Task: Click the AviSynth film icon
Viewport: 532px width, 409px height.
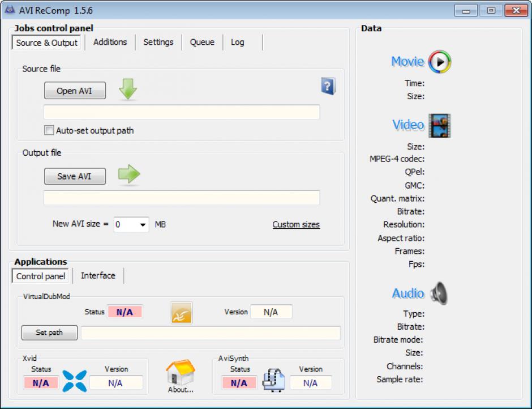Action: point(273,381)
